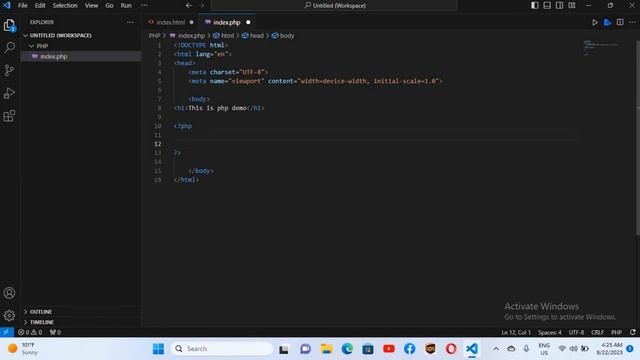
Task: Open Source Control view
Action: (9, 70)
